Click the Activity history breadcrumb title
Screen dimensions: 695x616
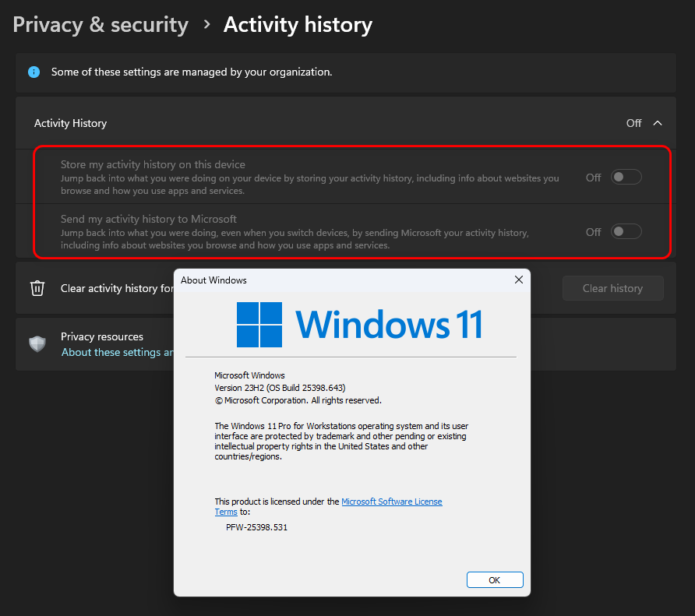(x=298, y=25)
